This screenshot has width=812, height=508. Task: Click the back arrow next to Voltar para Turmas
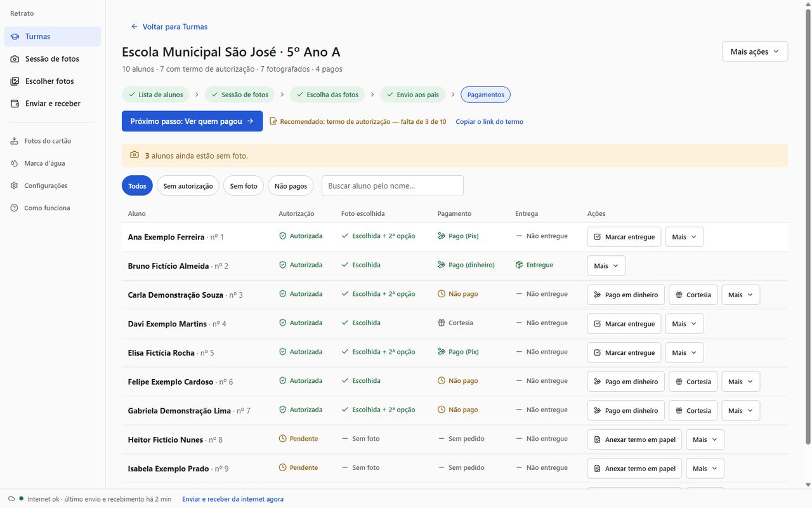(134, 27)
